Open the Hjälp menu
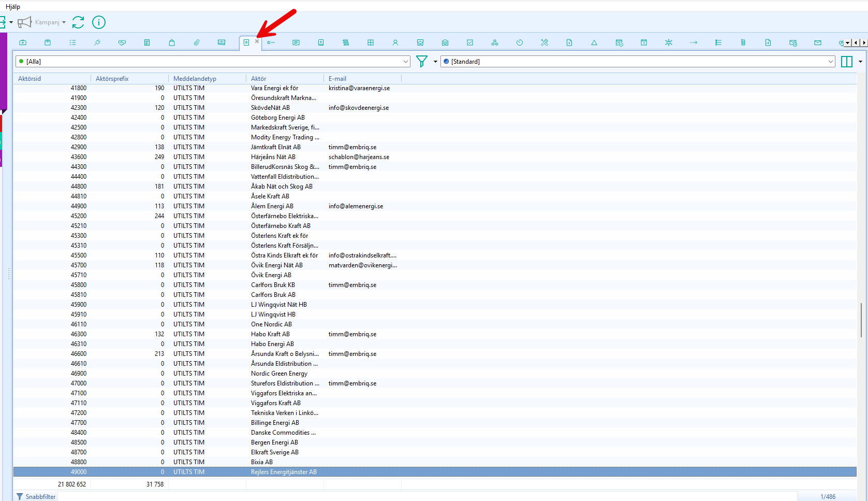 coord(13,7)
